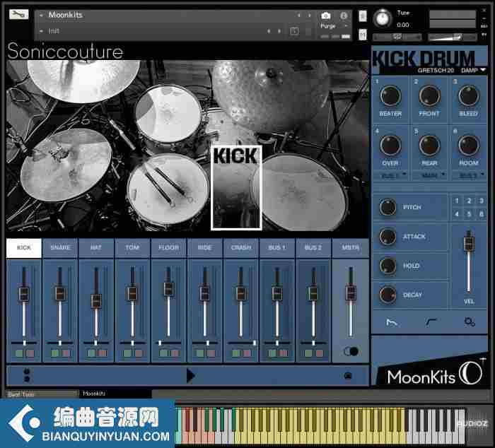Click the PITCH knob

388,207
